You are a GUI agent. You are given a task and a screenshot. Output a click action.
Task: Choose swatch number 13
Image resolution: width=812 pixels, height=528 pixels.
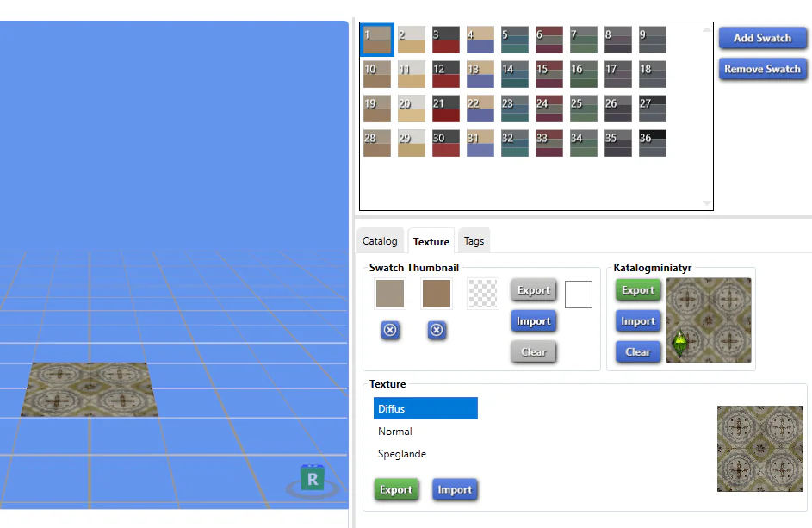tap(480, 74)
